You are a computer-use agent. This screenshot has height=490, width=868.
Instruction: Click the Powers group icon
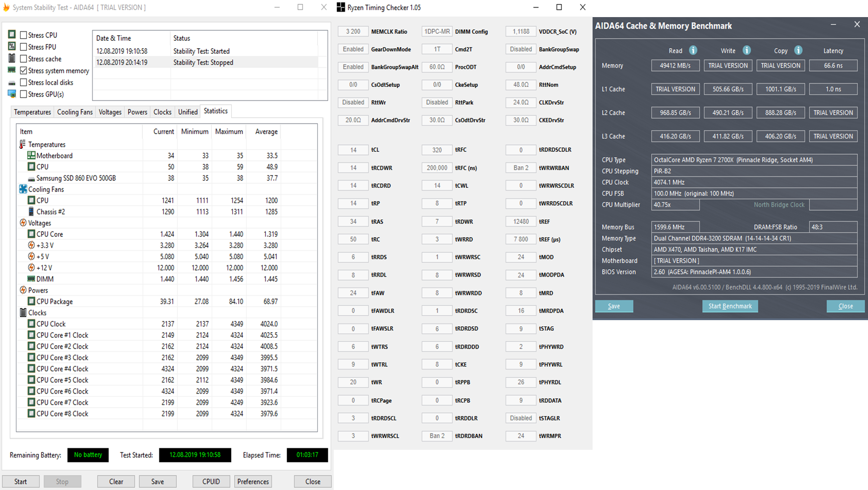pyautogui.click(x=23, y=290)
